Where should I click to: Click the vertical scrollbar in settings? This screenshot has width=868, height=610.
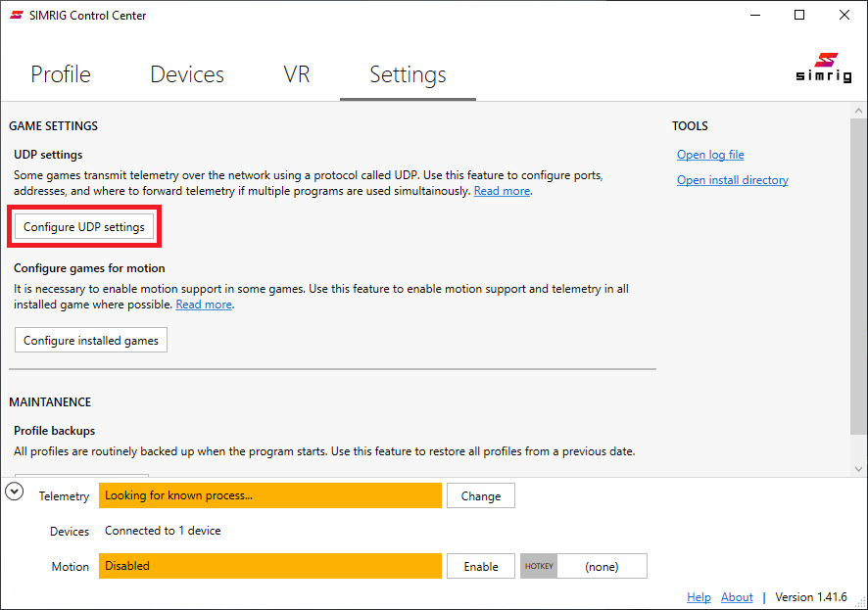(858, 274)
